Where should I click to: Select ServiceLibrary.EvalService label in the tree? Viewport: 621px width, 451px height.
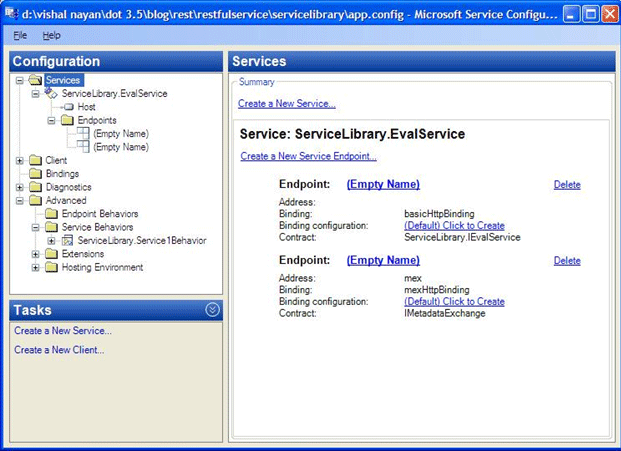114,93
